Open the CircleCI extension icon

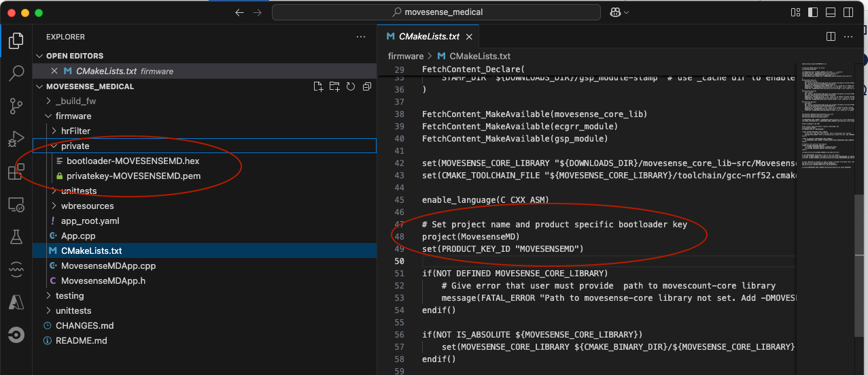click(x=16, y=335)
